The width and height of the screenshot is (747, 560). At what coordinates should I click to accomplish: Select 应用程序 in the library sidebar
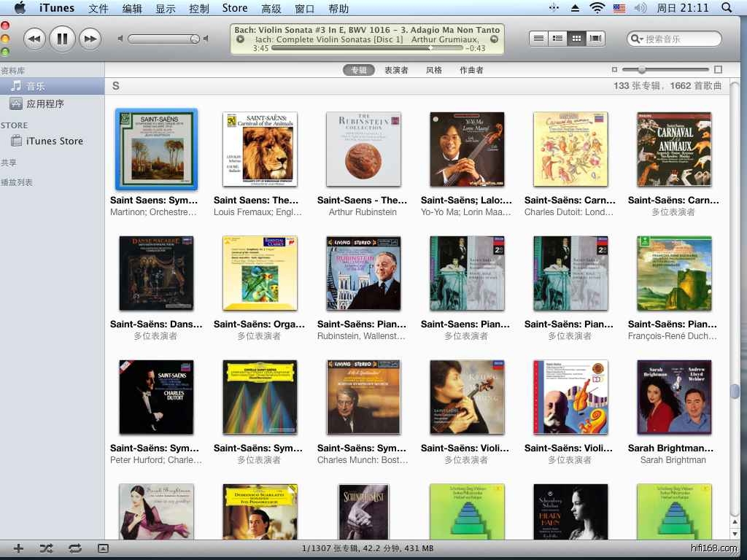[x=45, y=104]
